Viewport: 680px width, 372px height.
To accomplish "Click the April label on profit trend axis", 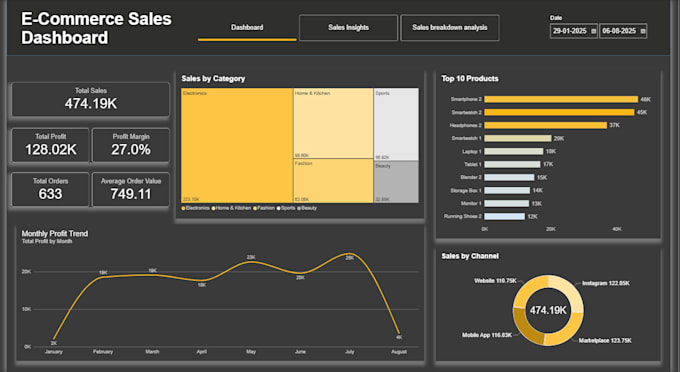I will tap(202, 352).
